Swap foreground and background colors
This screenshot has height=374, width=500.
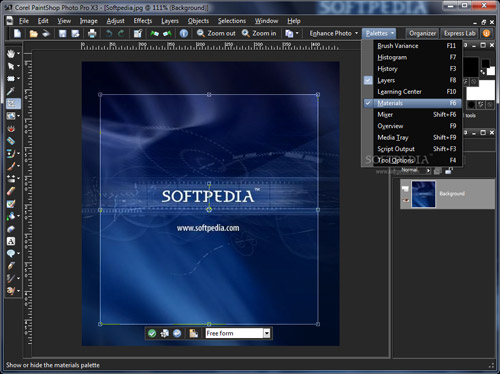[482, 71]
